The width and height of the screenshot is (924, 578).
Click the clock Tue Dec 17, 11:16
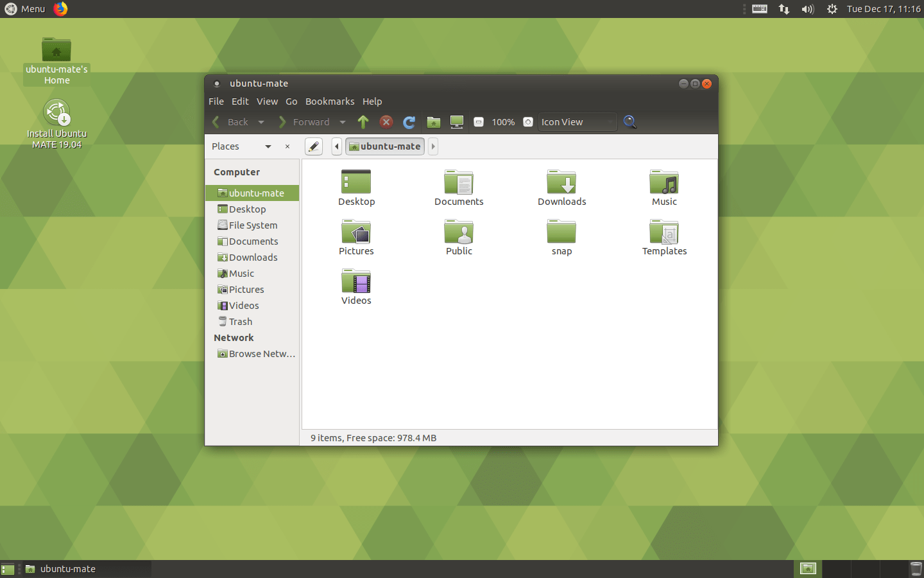[884, 9]
